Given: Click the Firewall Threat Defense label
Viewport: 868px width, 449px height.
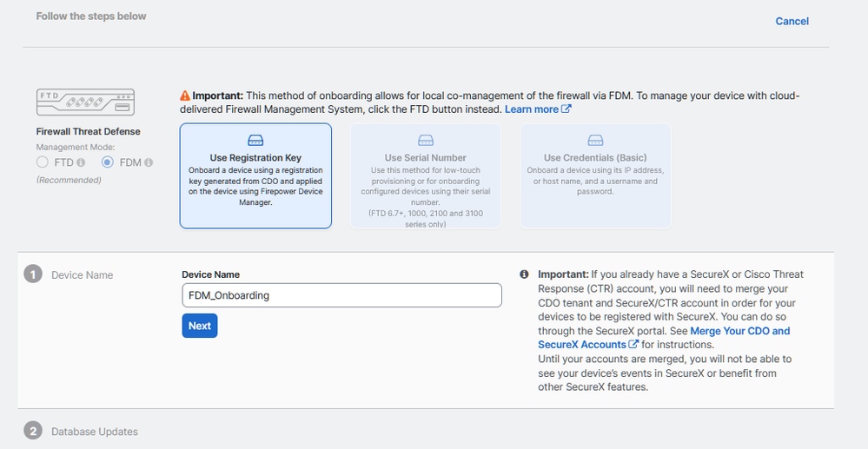Looking at the screenshot, I should coord(88,131).
